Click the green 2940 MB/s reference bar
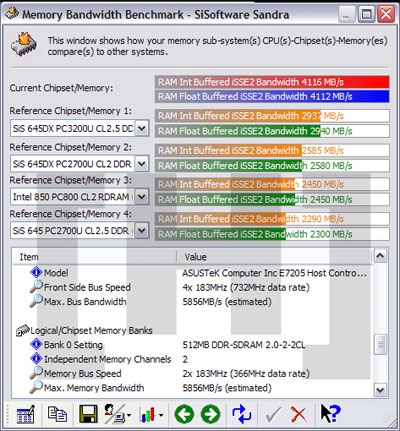 click(x=272, y=131)
